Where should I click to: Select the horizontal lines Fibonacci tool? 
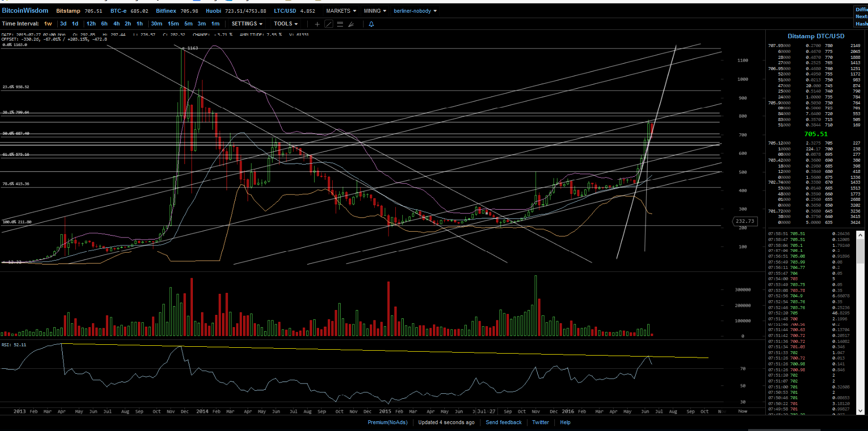[340, 24]
